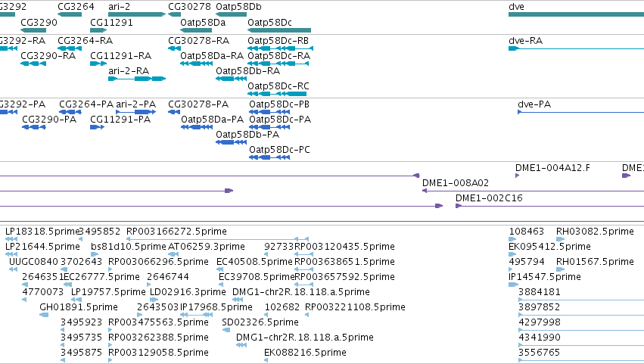Image resolution: width=644 pixels, height=364 pixels.
Task: Open protein "Oatp58Dc-PB"
Action: point(279,104)
